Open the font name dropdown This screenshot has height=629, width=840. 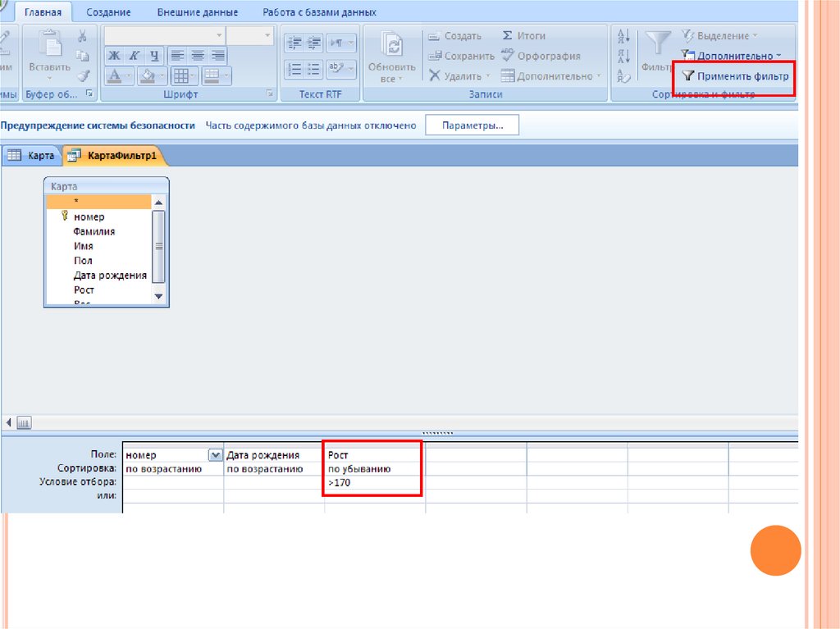(x=218, y=35)
